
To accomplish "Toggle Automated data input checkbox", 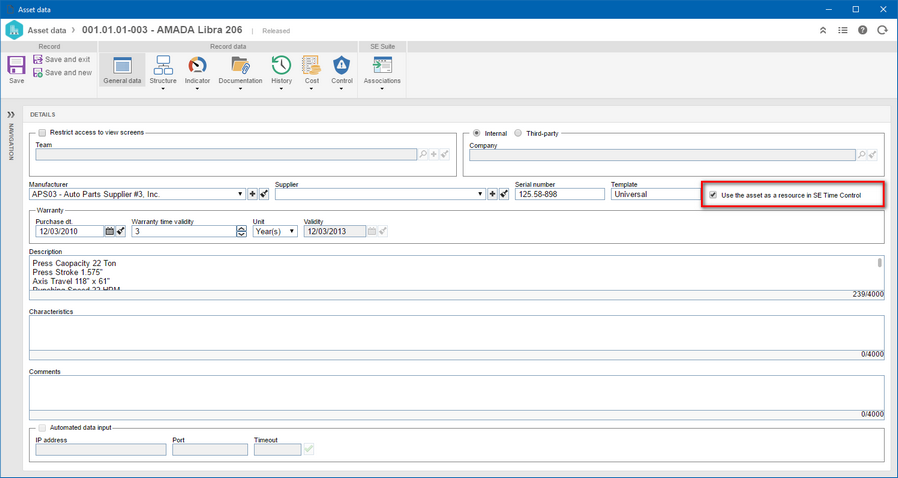I will (42, 428).
